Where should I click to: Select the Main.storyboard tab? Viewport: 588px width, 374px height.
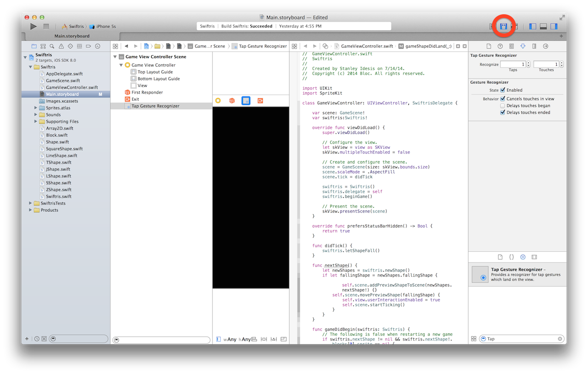tap(72, 36)
